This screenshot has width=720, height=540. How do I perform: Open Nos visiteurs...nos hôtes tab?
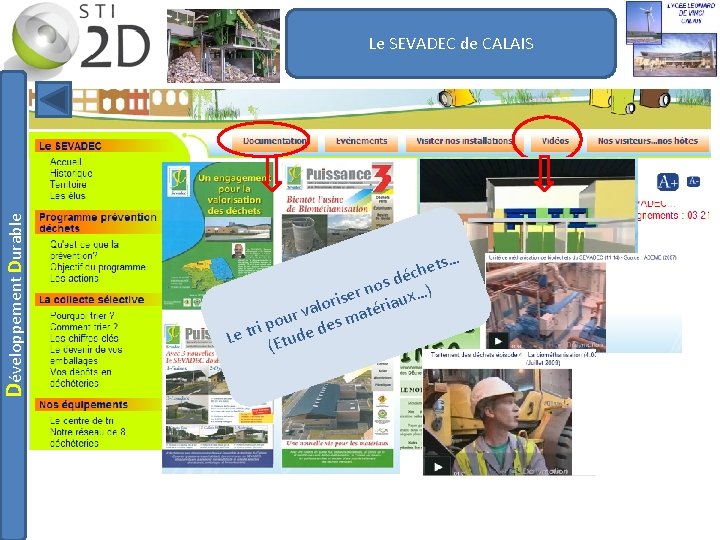click(647, 141)
